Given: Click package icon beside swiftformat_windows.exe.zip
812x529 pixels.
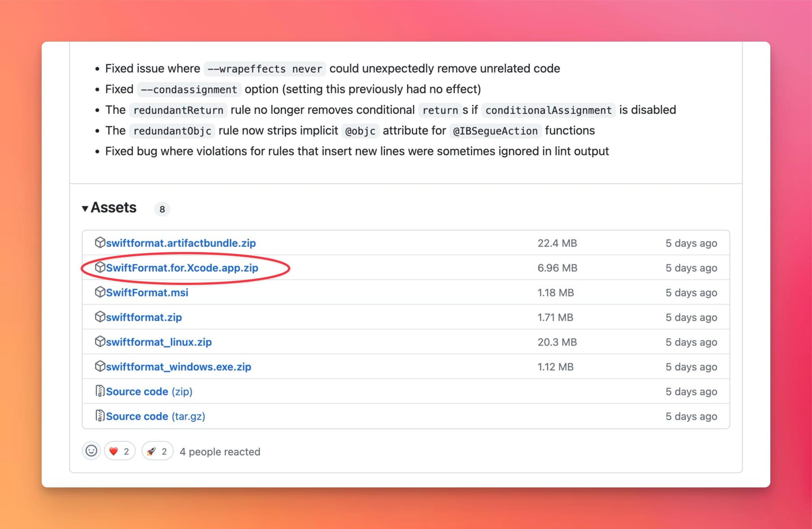Looking at the screenshot, I should [100, 366].
